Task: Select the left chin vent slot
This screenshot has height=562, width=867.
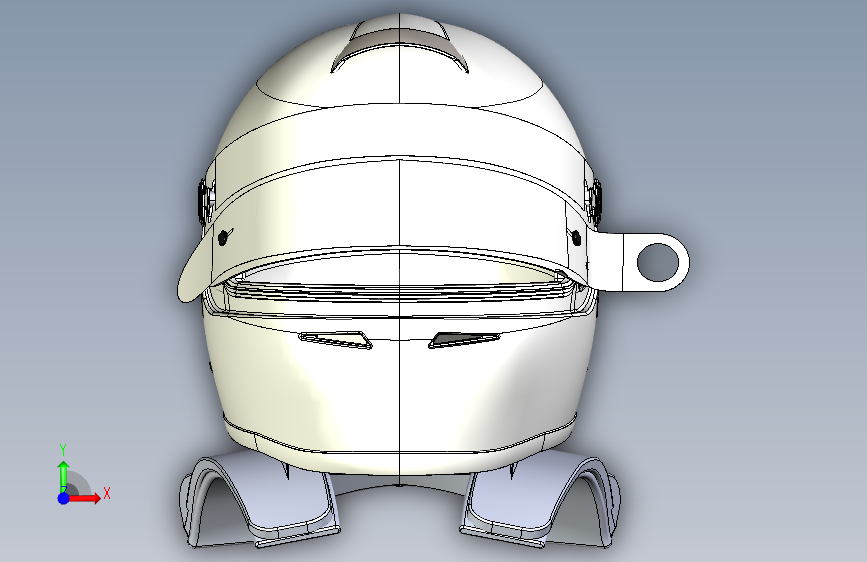Action: pos(335,340)
